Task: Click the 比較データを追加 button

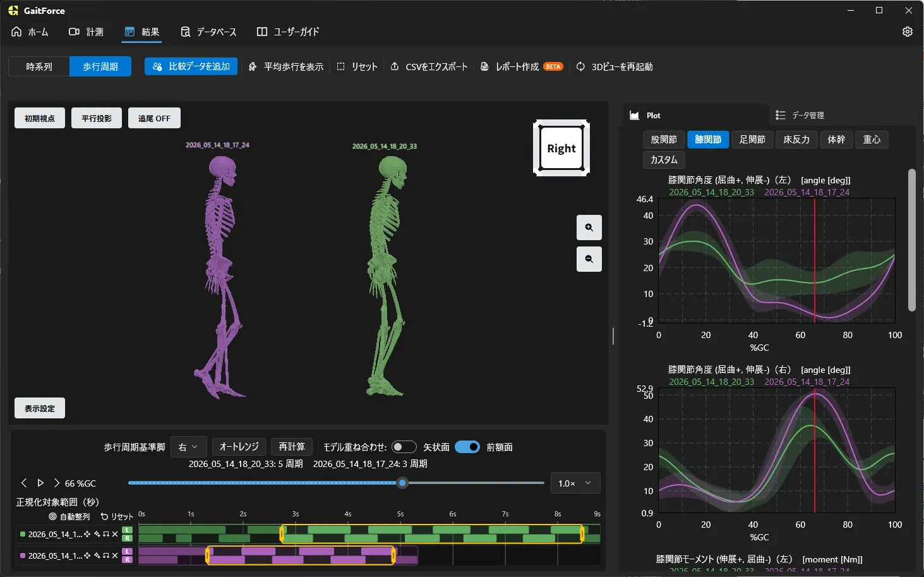Action: point(191,66)
